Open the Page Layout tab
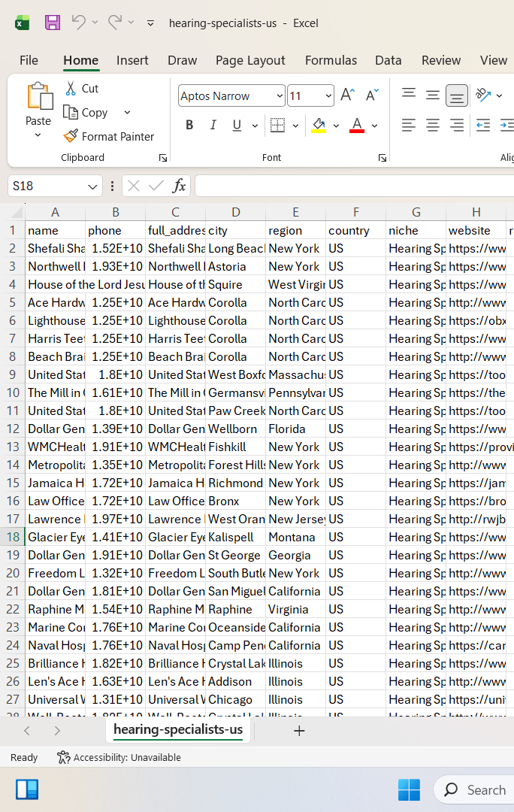The image size is (514, 812). [x=250, y=61]
